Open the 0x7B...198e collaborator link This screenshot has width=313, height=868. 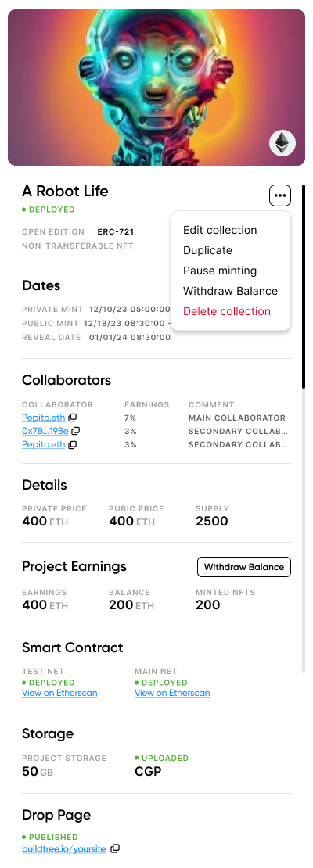[x=45, y=431]
